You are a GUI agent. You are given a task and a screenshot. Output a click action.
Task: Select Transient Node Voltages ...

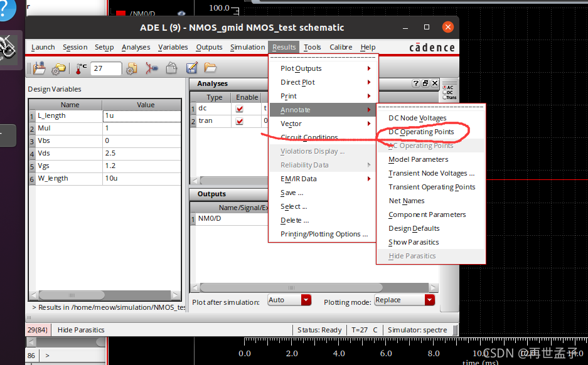[x=430, y=173]
